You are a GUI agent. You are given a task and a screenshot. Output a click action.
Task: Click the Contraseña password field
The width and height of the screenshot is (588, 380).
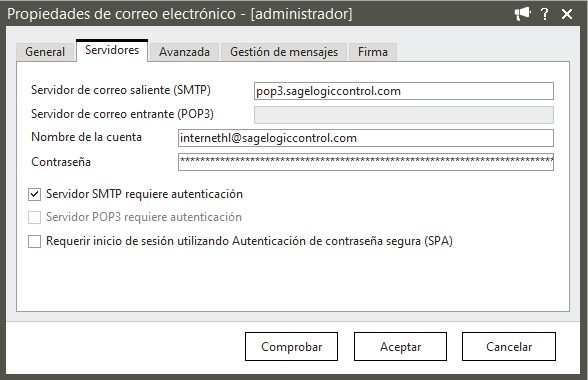coord(366,162)
